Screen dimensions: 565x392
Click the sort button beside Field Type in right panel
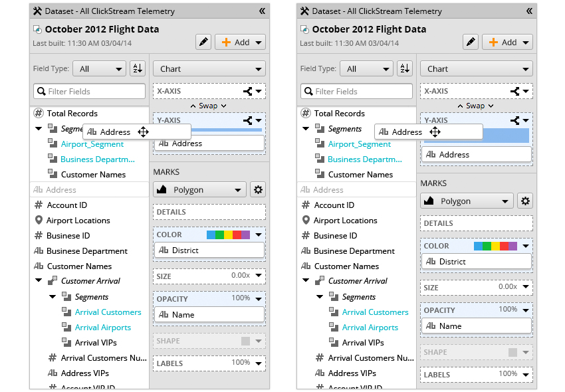(404, 68)
